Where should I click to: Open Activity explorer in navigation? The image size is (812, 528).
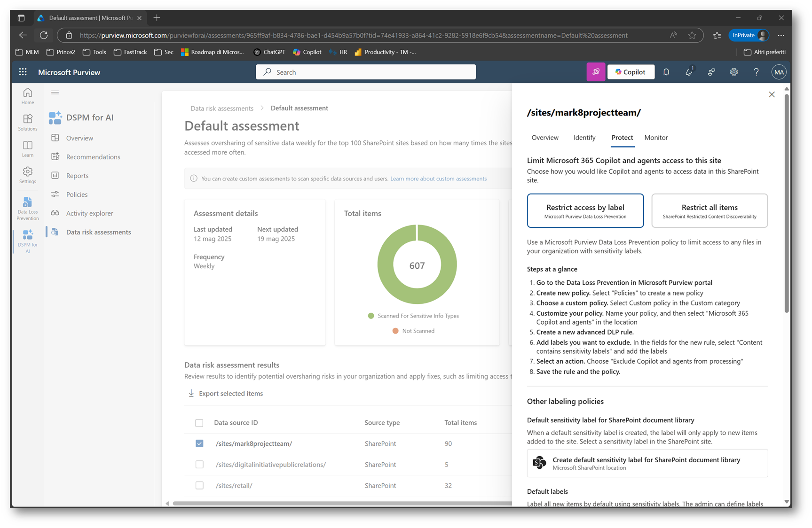(x=89, y=213)
